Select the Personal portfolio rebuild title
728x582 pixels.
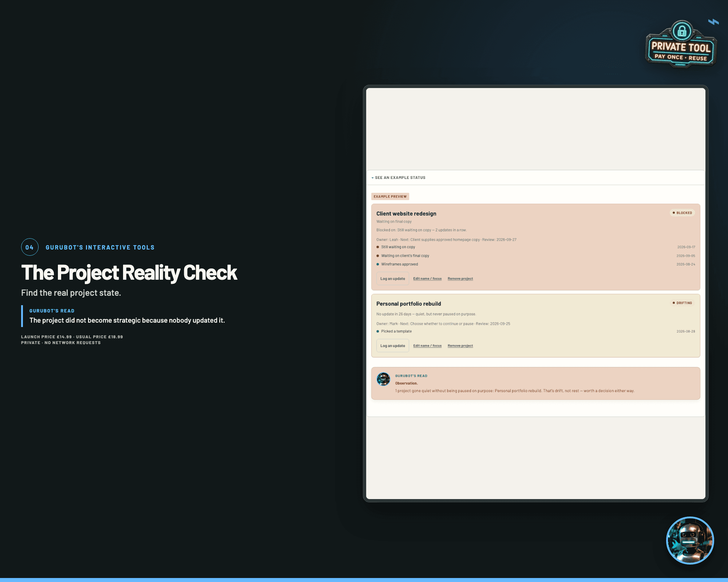tap(408, 304)
